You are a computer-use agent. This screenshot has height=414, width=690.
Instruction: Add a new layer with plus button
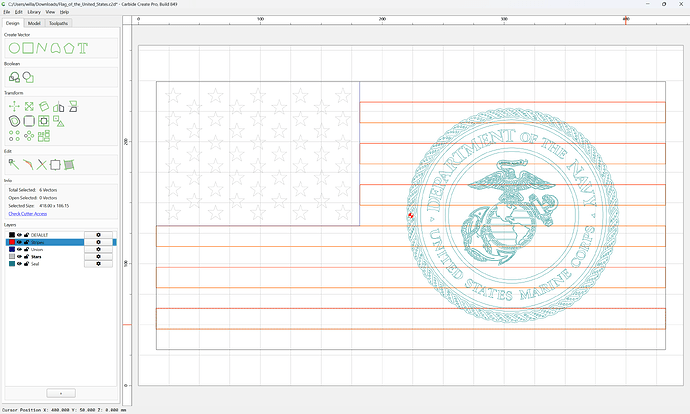61,393
